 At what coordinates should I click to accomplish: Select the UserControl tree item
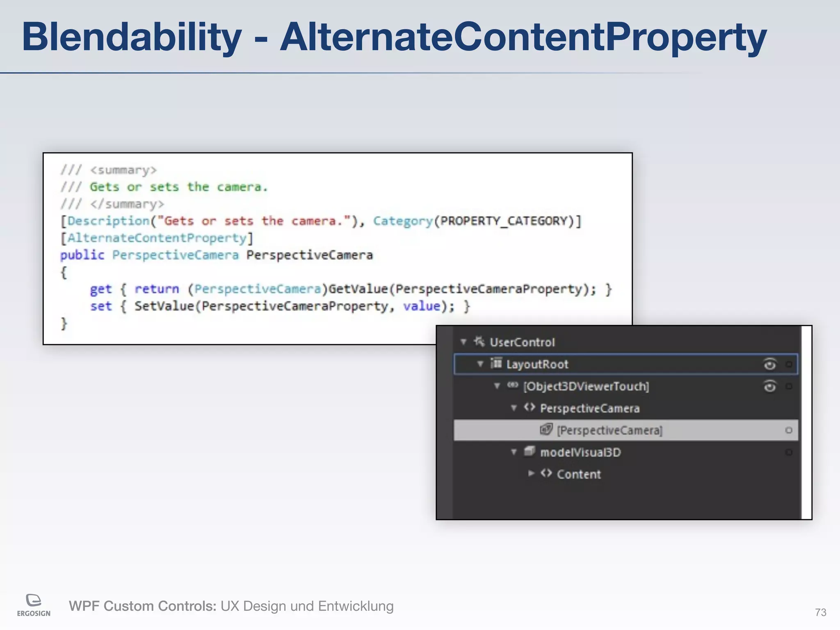(522, 342)
